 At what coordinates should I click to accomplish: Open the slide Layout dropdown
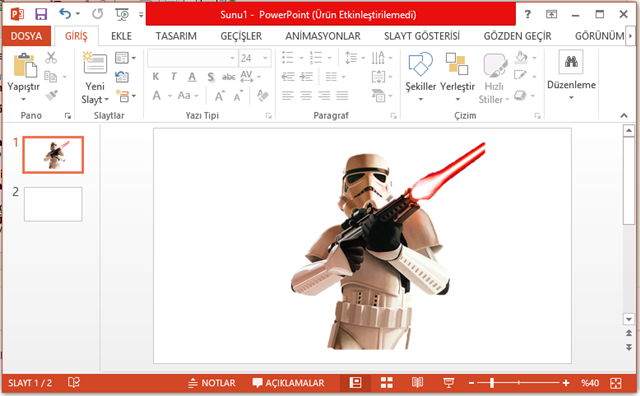point(125,58)
